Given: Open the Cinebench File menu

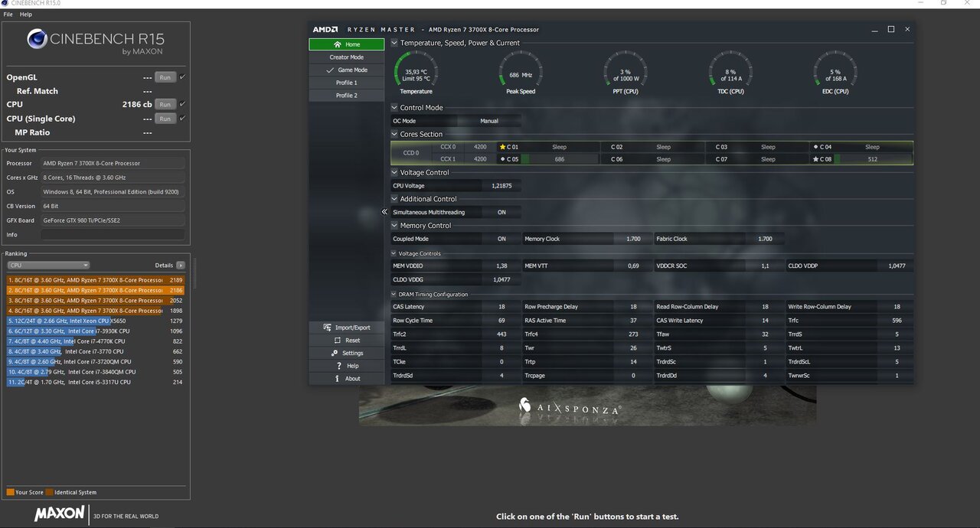Looking at the screenshot, I should [8, 15].
